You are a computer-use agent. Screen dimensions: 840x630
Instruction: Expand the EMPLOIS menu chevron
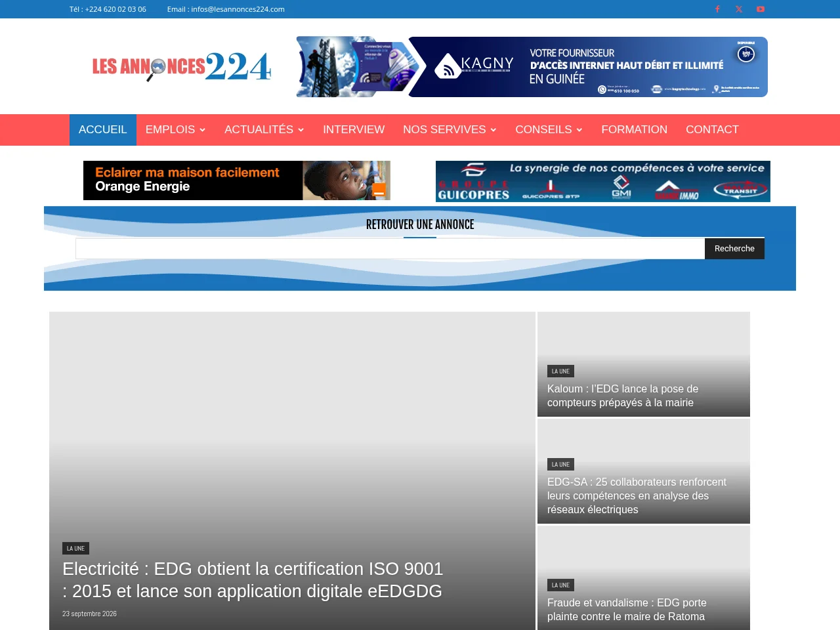[x=203, y=130]
